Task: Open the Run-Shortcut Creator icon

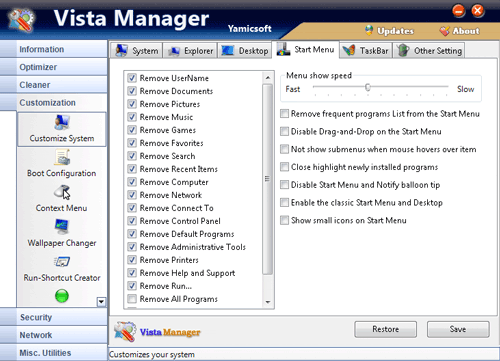Action: [62, 262]
